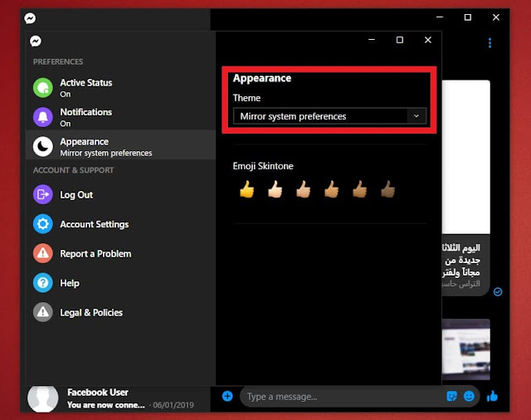Select the medium-light emoji skintone
531x420 pixels.
pyautogui.click(x=303, y=189)
